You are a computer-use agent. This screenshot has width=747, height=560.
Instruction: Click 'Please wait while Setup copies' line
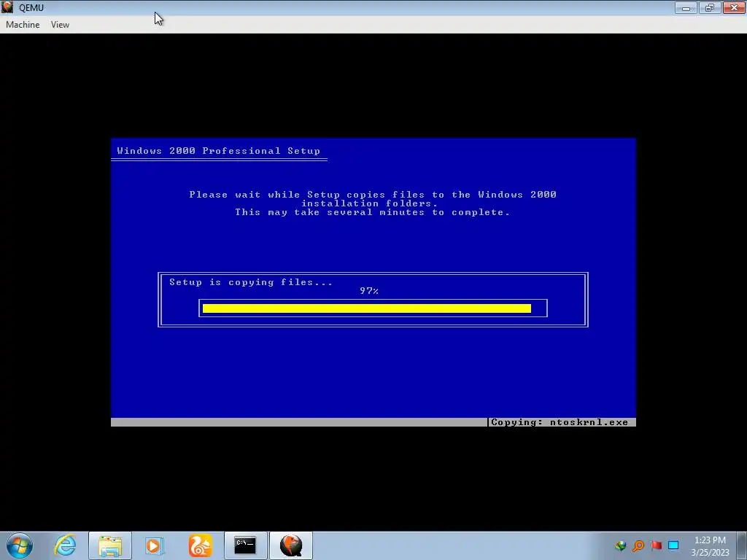(x=373, y=194)
